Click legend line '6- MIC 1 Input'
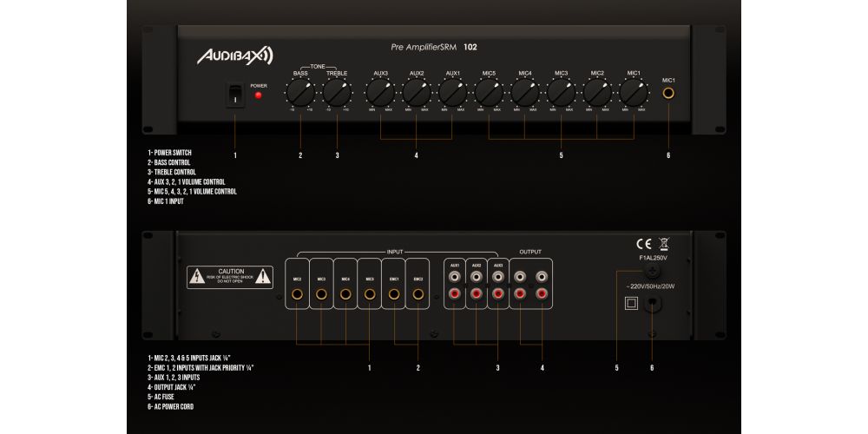 tap(166, 201)
